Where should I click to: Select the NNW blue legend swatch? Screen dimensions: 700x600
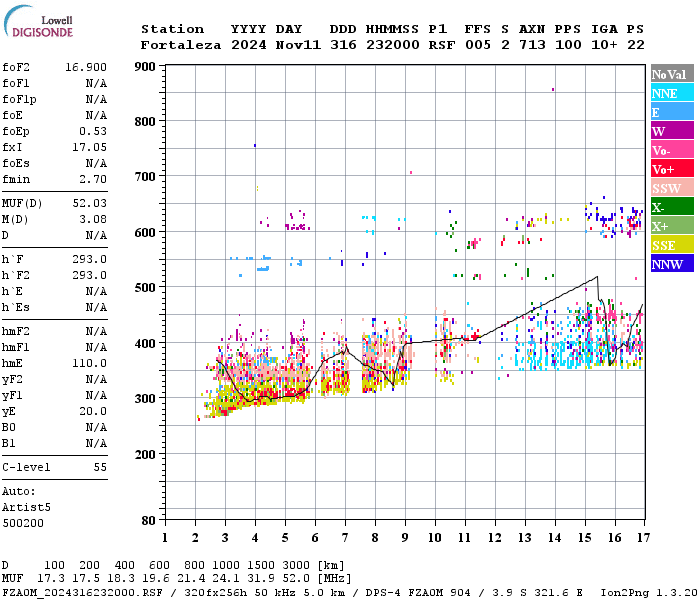pos(672,263)
